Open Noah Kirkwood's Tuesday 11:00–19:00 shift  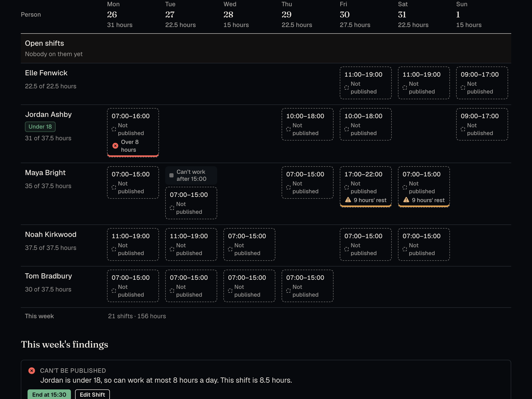[x=191, y=244]
